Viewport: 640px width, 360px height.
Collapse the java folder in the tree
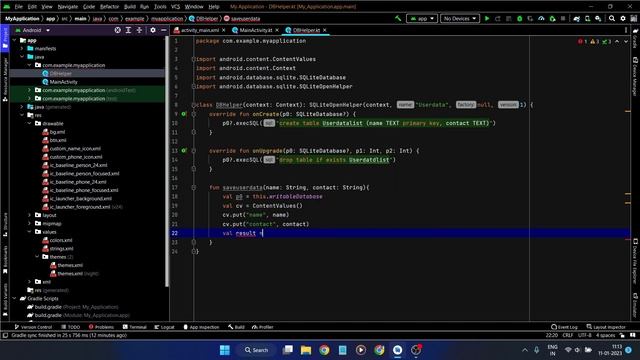22,57
